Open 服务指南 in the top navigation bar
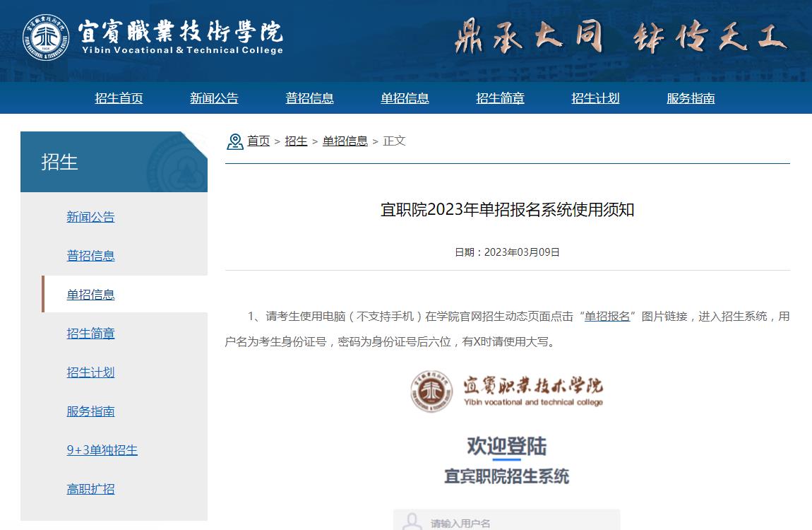Image resolution: width=812 pixels, height=530 pixels. 691,98
